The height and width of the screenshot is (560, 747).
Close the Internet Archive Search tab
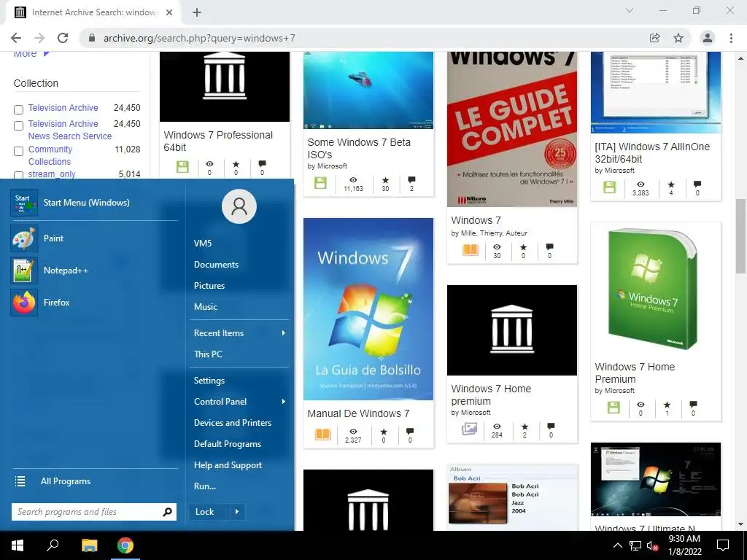pos(169,12)
